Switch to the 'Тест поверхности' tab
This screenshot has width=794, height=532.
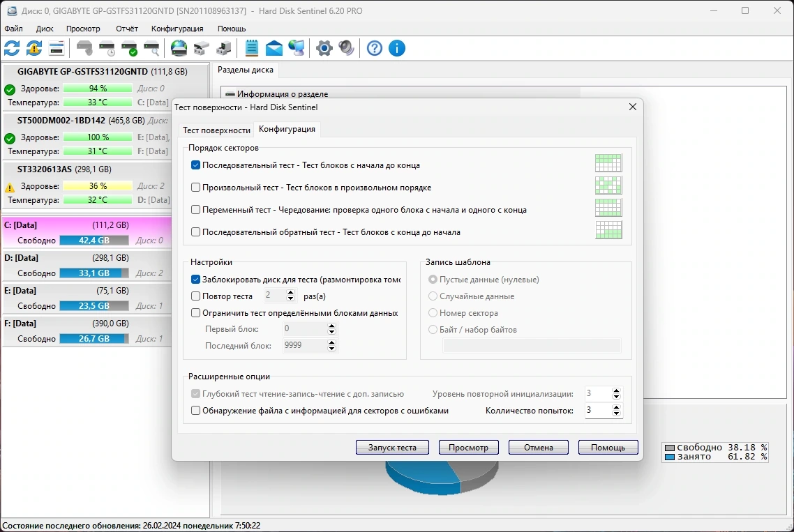216,130
